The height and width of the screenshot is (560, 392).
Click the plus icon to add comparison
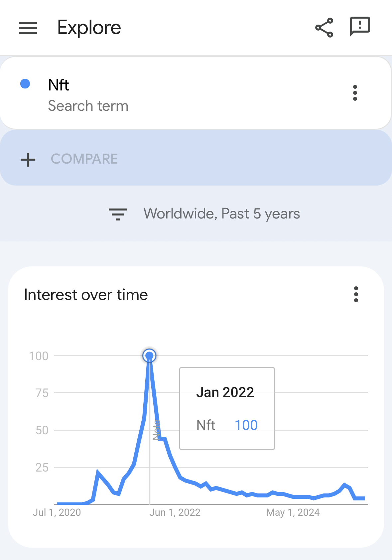pos(28,160)
